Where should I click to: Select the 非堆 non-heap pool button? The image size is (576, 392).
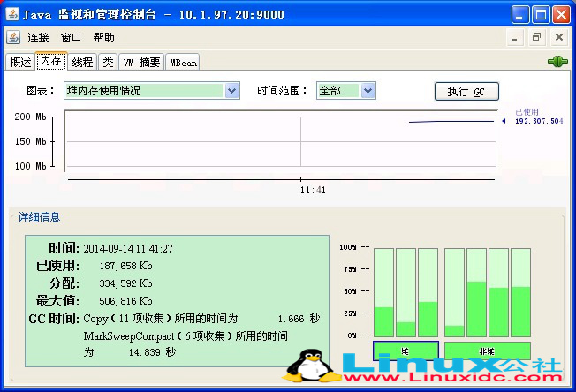tap(487, 351)
